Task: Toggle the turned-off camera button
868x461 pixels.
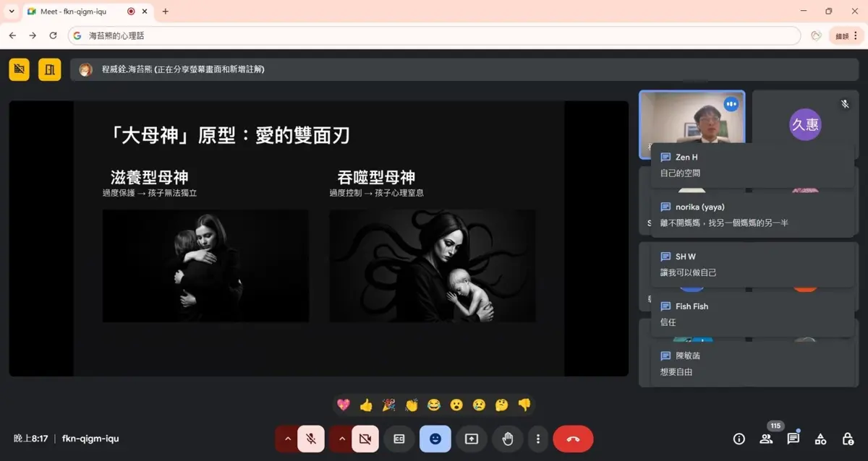Action: coord(365,439)
